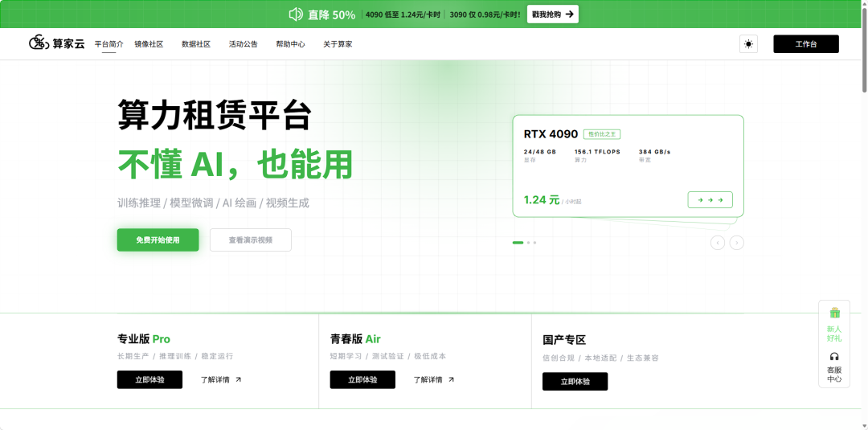Viewport: 868px width, 430px height.
Task: Click 立即体验 under 青春版 Air
Action: point(362,379)
